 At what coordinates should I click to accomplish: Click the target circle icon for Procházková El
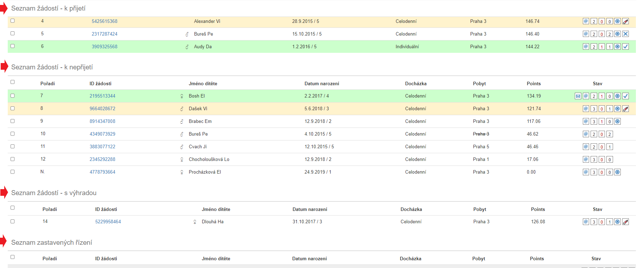pyautogui.click(x=618, y=172)
